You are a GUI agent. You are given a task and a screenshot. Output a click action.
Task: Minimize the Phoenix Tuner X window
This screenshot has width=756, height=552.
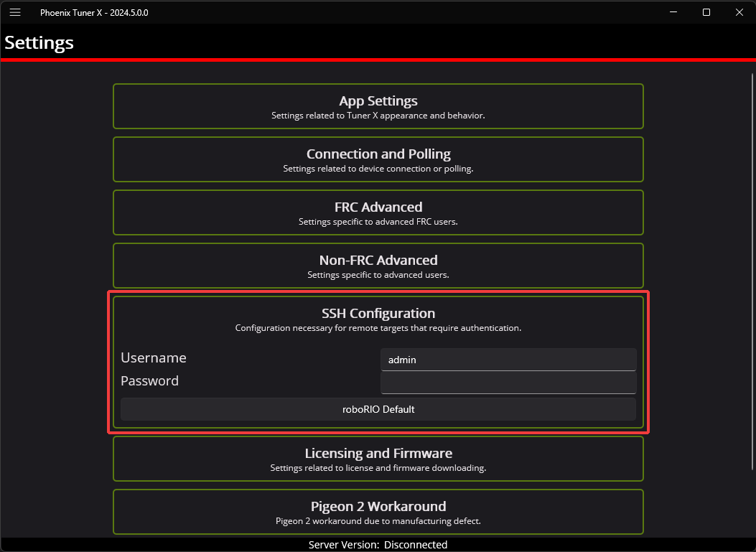point(673,12)
